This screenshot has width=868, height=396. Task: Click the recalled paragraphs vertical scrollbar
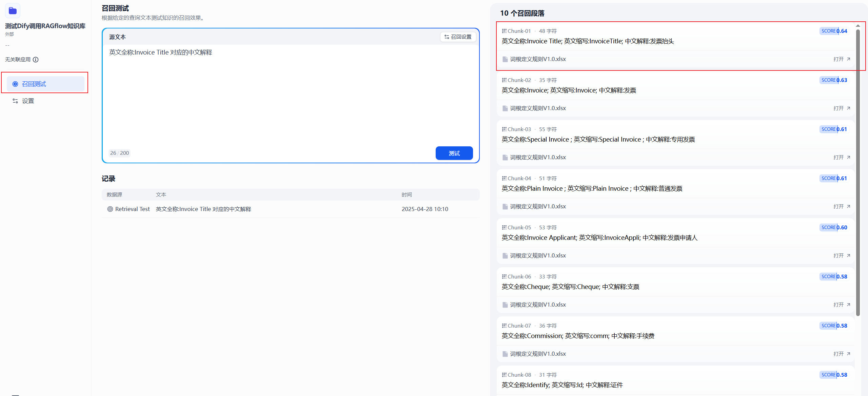(x=858, y=169)
